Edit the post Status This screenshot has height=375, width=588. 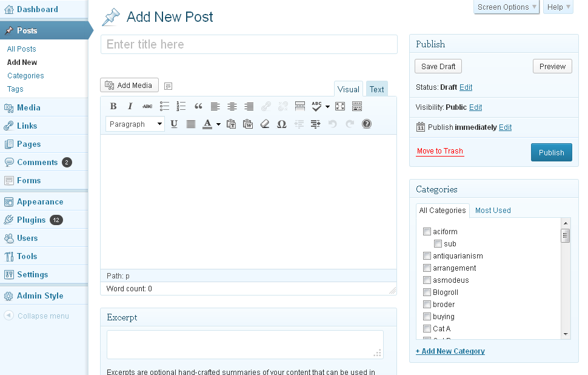pyautogui.click(x=466, y=87)
